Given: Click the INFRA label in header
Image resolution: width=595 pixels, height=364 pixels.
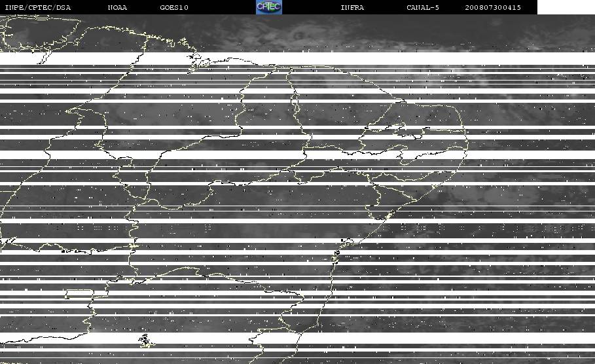Looking at the screenshot, I should 352,8.
